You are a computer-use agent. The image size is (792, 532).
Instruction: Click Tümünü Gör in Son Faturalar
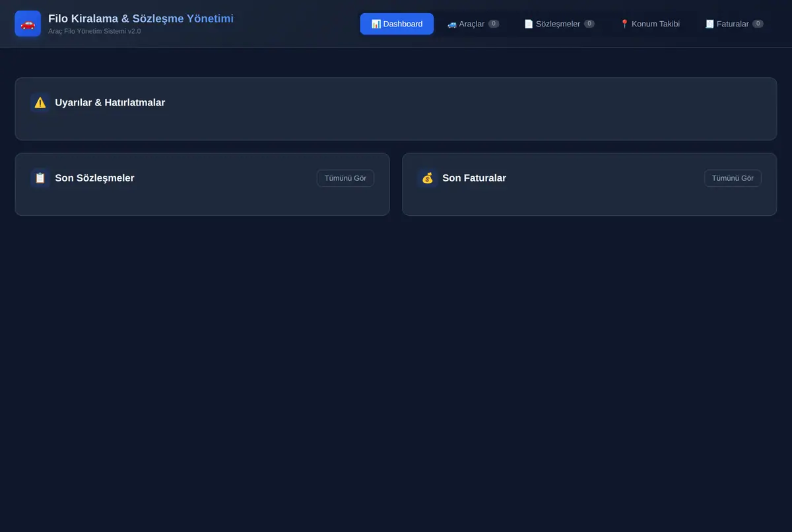pyautogui.click(x=733, y=178)
